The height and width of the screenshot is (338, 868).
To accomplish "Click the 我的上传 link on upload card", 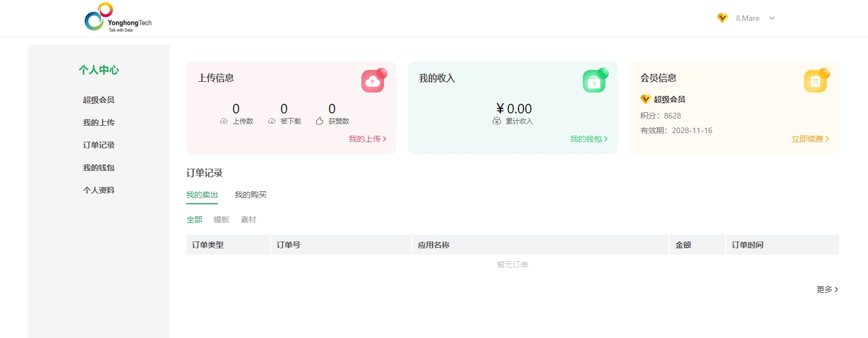I will [365, 139].
